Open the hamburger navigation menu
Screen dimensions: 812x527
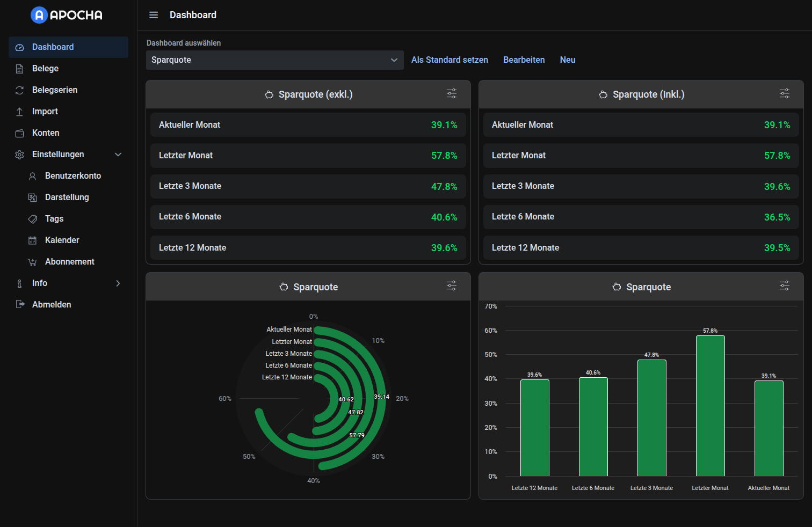[153, 15]
